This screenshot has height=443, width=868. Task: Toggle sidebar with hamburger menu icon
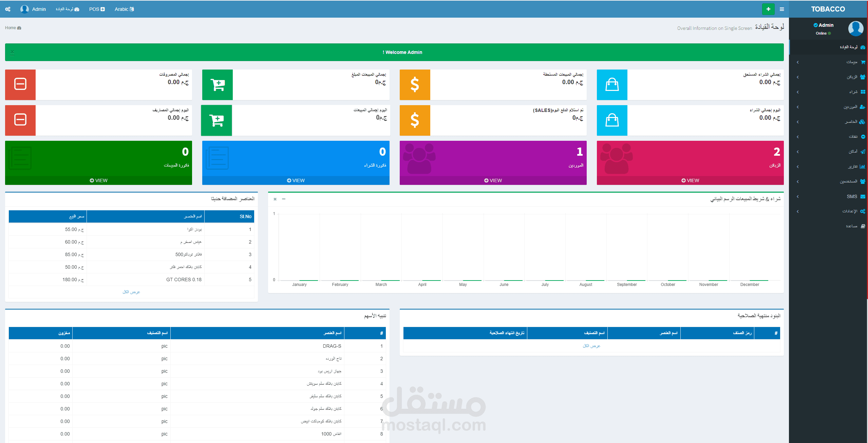click(782, 9)
